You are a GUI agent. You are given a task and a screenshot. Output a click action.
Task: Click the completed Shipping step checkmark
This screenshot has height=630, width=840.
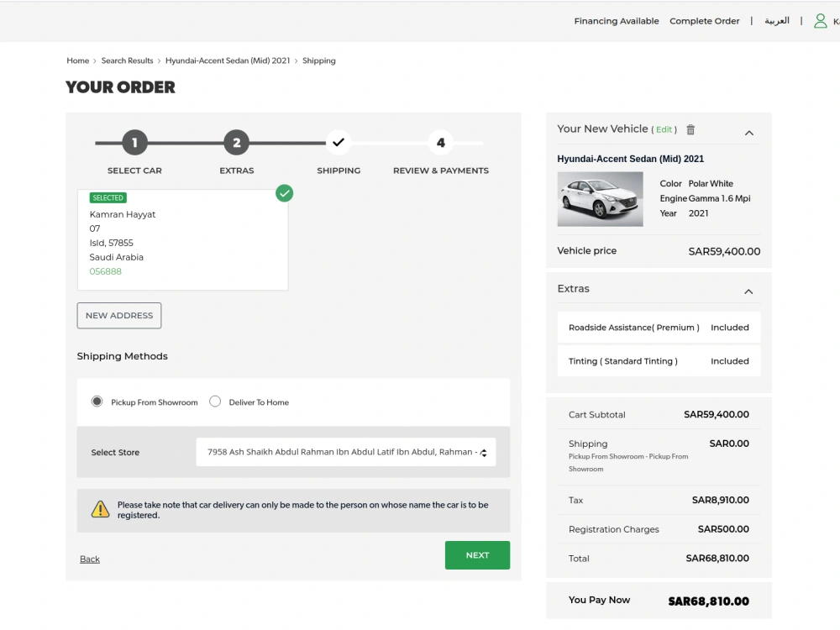click(339, 142)
